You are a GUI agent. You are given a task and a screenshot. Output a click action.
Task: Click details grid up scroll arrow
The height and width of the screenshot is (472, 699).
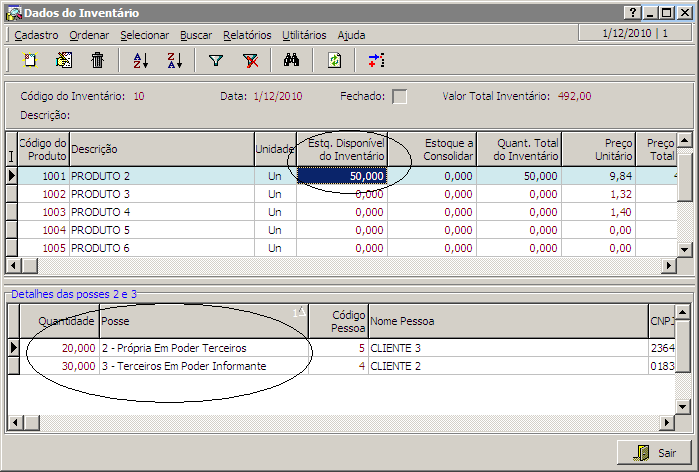point(683,312)
